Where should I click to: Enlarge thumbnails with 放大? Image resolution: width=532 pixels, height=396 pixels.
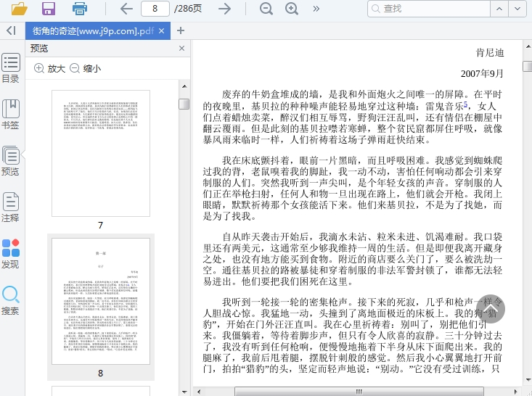49,68
